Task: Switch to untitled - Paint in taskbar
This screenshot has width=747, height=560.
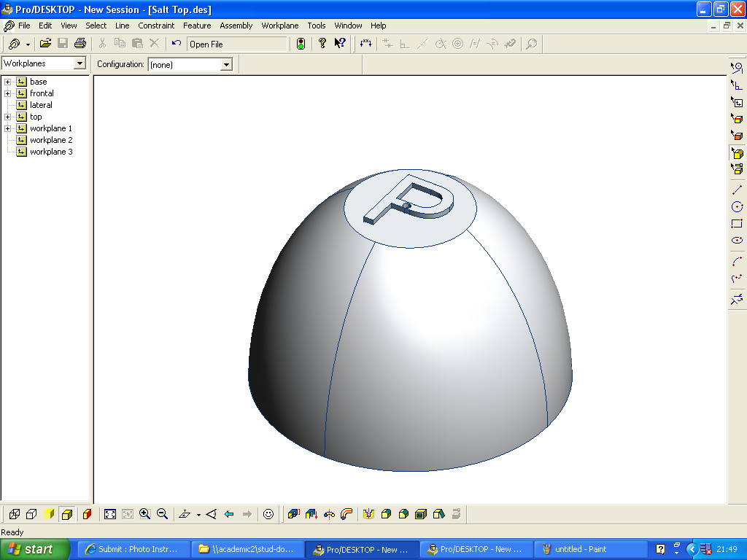Action: click(x=580, y=549)
